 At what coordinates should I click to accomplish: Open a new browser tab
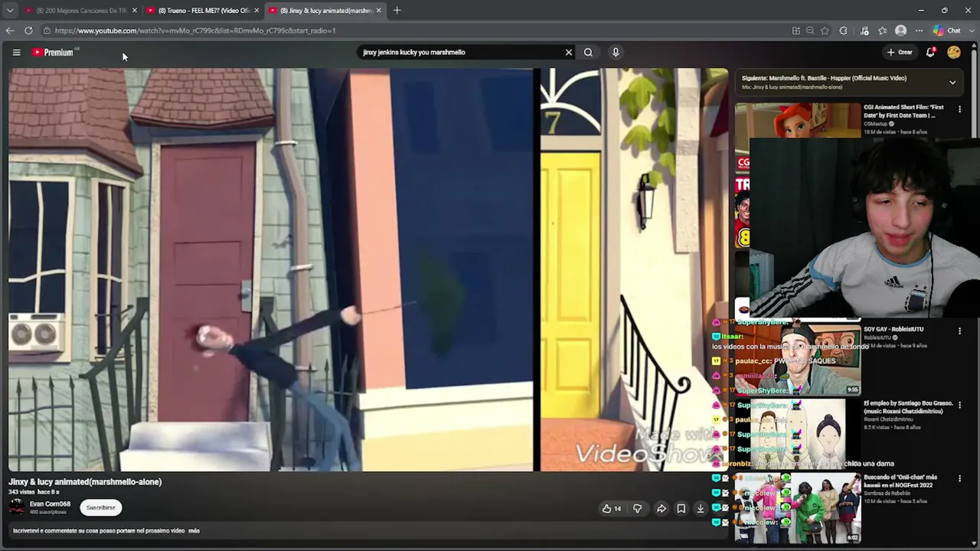pos(397,11)
